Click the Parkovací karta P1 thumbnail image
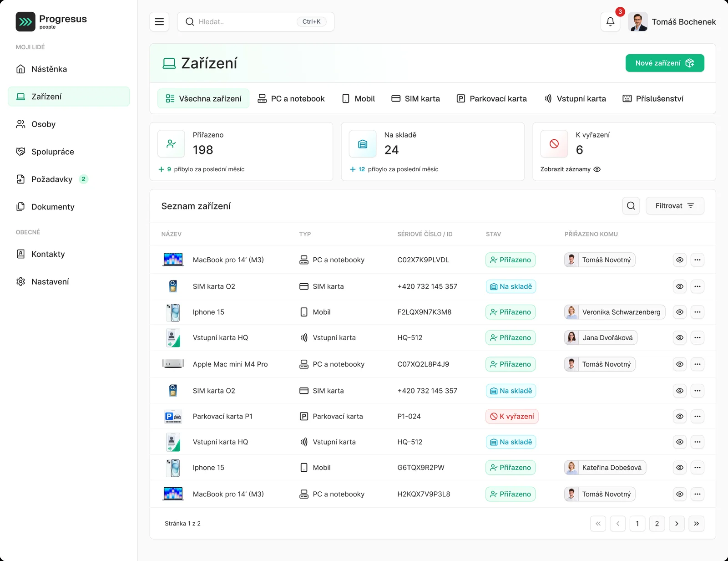Viewport: 728px width, 561px height. 173,416
